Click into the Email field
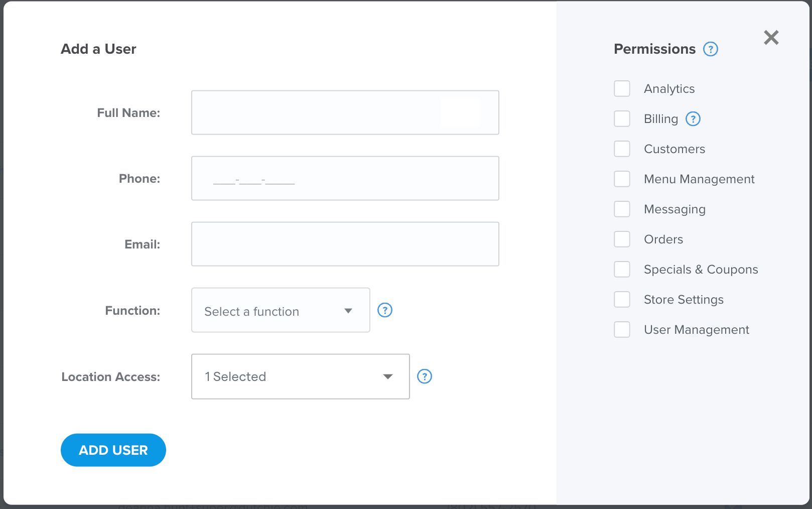The height and width of the screenshot is (509, 812). coord(345,244)
